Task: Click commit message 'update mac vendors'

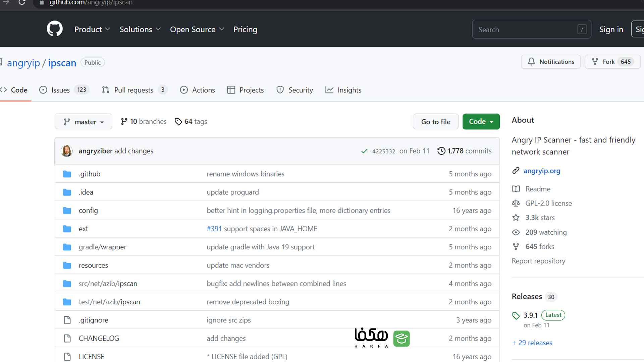Action: click(238, 265)
